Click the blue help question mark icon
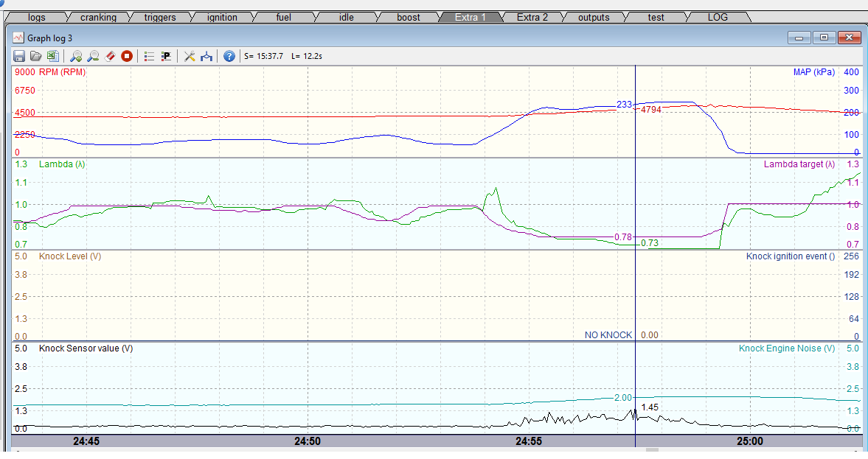Image resolution: width=868 pixels, height=459 pixels. point(229,56)
